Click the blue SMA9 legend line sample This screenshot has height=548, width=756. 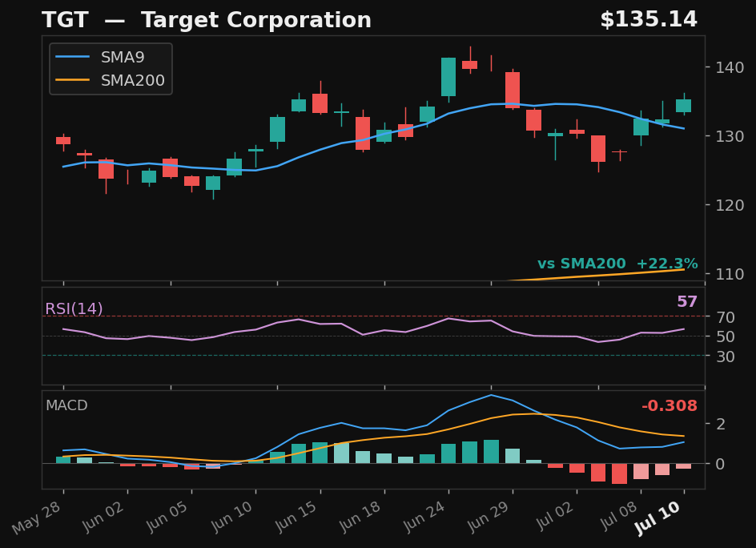pyautogui.click(x=73, y=57)
